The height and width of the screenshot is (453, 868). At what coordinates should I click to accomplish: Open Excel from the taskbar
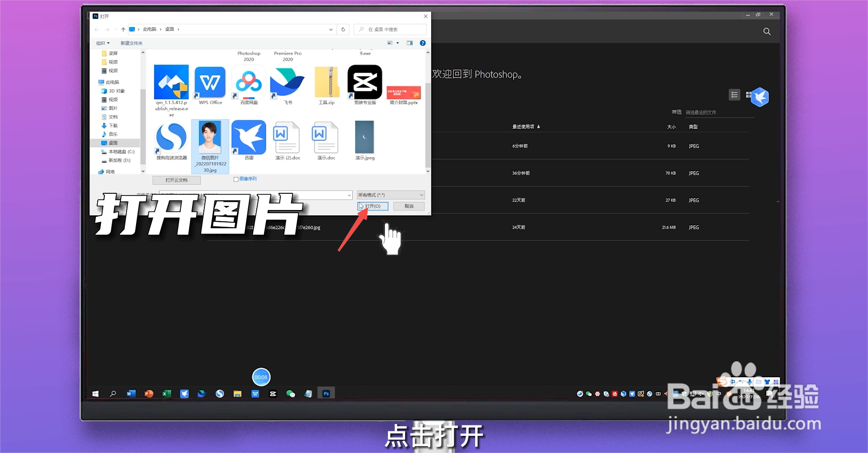(166, 394)
